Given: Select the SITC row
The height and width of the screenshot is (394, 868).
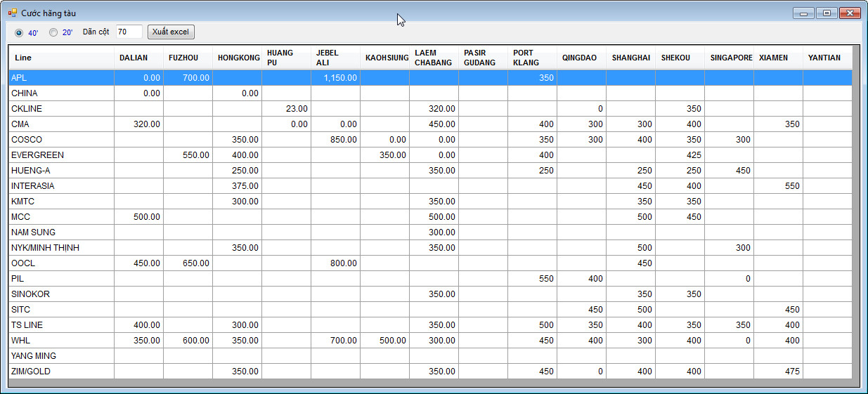Looking at the screenshot, I should pos(430,309).
